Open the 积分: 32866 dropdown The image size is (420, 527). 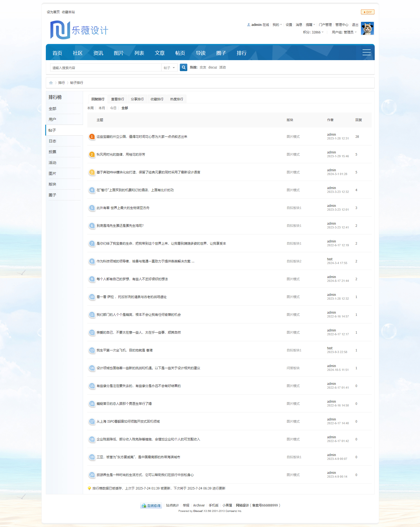[x=313, y=32]
